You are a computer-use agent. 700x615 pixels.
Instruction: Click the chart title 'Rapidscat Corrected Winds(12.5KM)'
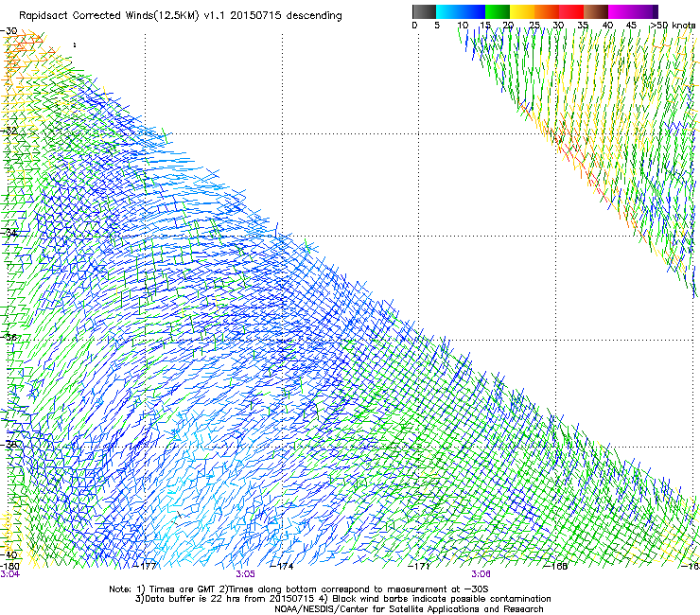[x=109, y=16]
